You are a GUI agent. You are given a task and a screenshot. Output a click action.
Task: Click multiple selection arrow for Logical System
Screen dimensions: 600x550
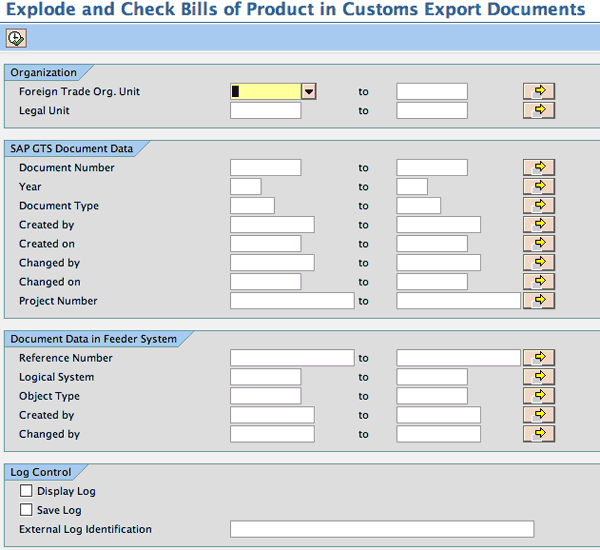click(539, 377)
